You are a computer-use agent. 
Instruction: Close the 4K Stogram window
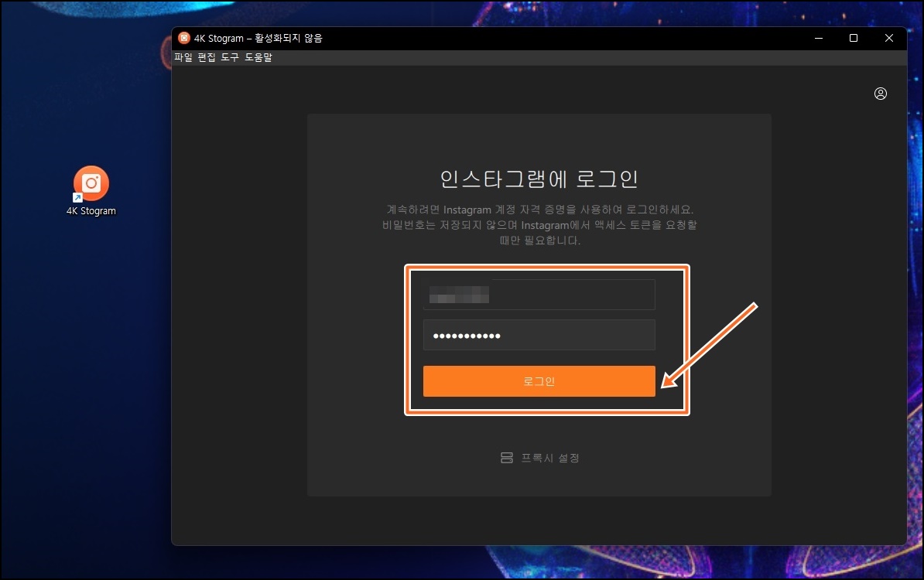coord(889,38)
